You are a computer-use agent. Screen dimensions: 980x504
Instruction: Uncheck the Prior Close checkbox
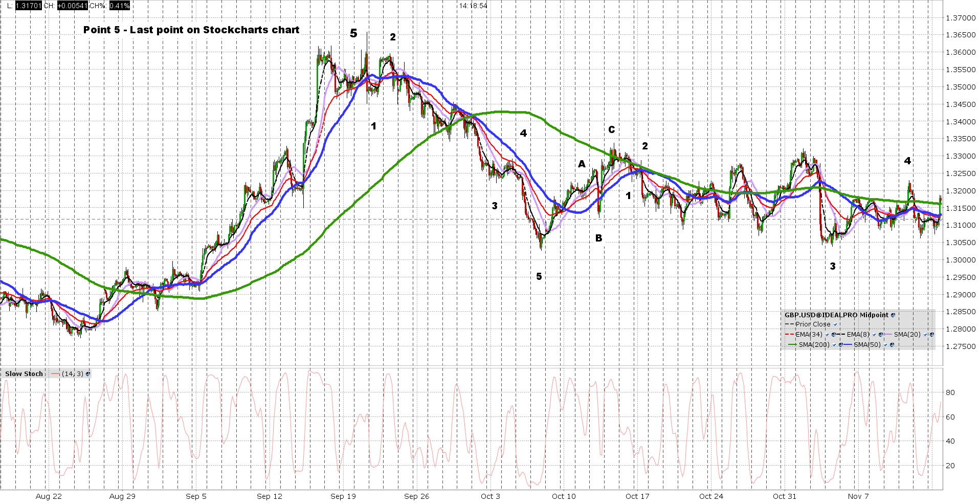(835, 324)
